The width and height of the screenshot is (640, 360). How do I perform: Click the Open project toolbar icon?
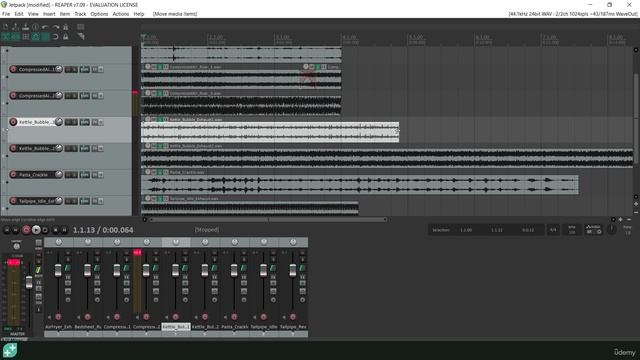point(16,27)
